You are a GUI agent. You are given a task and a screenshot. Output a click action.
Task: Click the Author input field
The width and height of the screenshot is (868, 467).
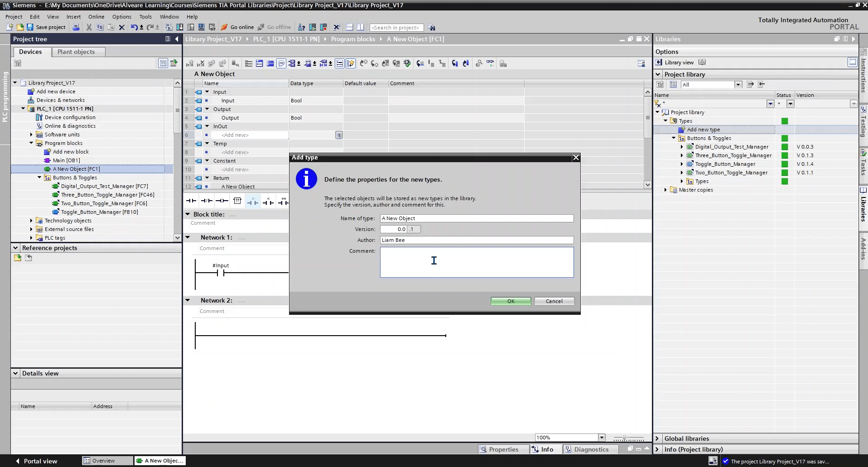(x=477, y=240)
